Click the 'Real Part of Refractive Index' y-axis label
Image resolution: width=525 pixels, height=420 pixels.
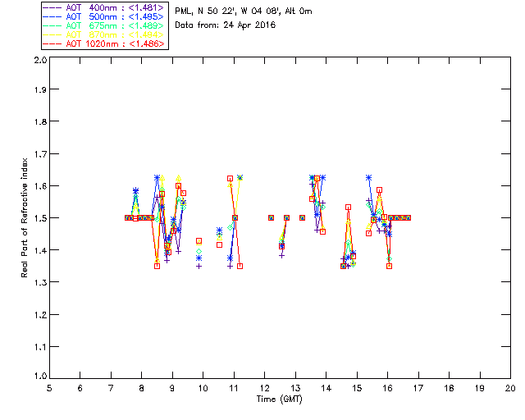25,217
